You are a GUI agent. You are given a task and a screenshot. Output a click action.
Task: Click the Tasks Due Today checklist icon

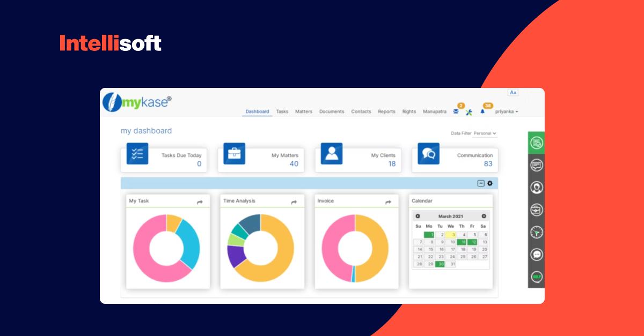tap(137, 153)
